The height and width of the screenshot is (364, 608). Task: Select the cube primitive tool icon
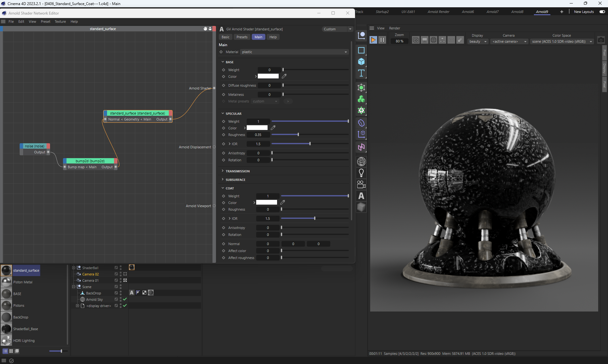pyautogui.click(x=361, y=62)
